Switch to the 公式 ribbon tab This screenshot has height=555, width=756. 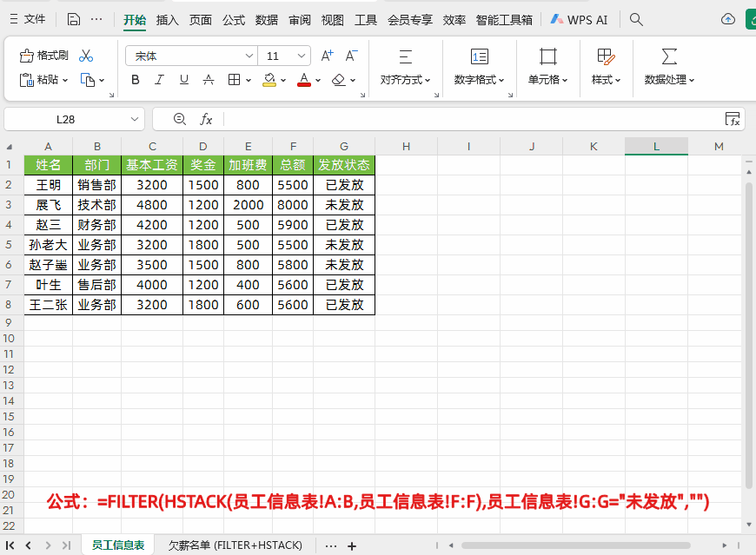234,20
